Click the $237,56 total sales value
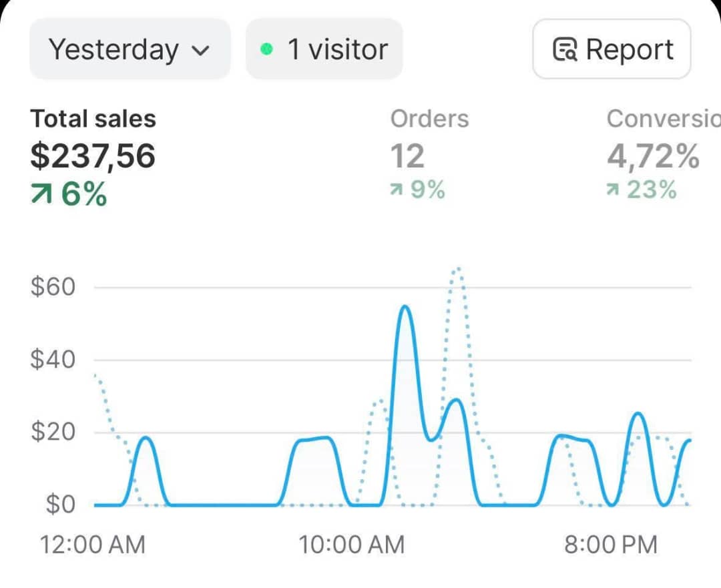Image resolution: width=721 pixels, height=588 pixels. pyautogui.click(x=93, y=156)
